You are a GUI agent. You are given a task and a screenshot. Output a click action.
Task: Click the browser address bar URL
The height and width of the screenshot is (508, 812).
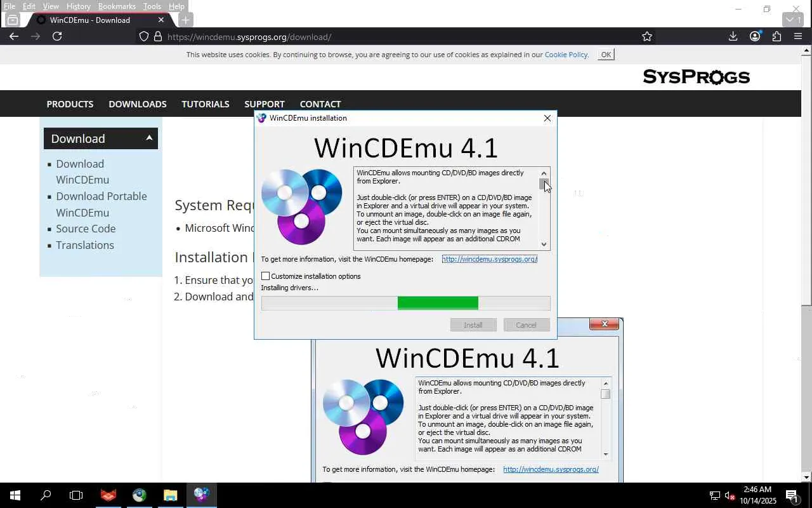(x=249, y=37)
